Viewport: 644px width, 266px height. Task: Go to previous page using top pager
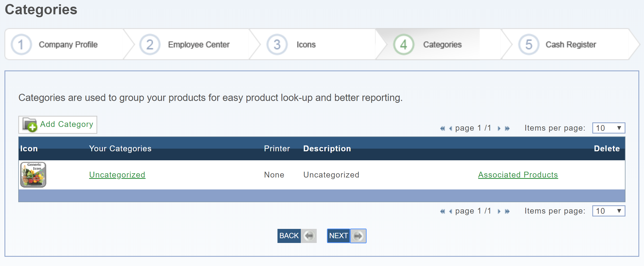click(451, 128)
